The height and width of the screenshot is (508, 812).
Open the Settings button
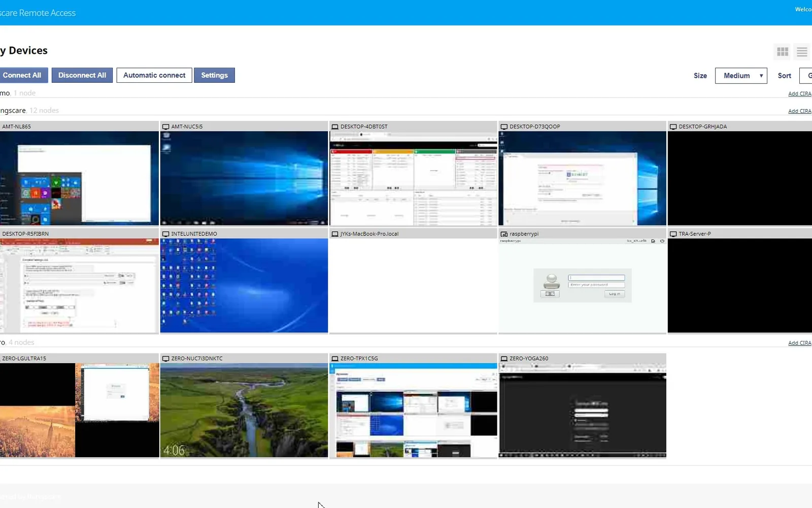pos(214,75)
